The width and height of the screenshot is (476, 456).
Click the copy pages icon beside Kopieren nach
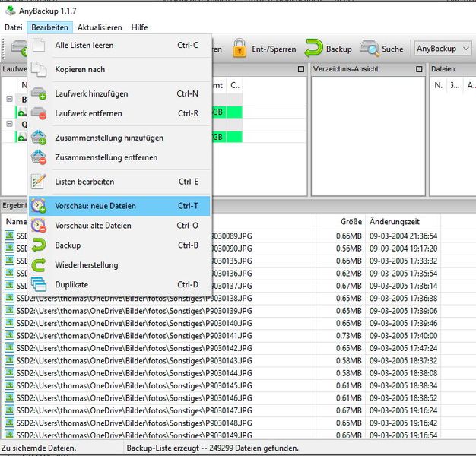[39, 69]
